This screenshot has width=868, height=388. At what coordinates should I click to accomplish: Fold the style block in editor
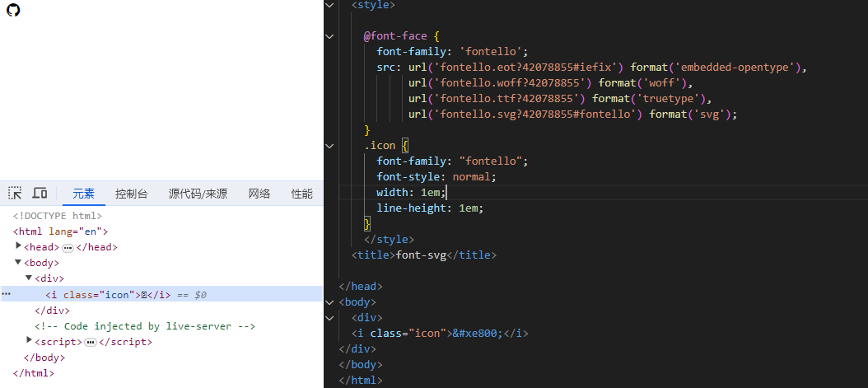(x=330, y=5)
